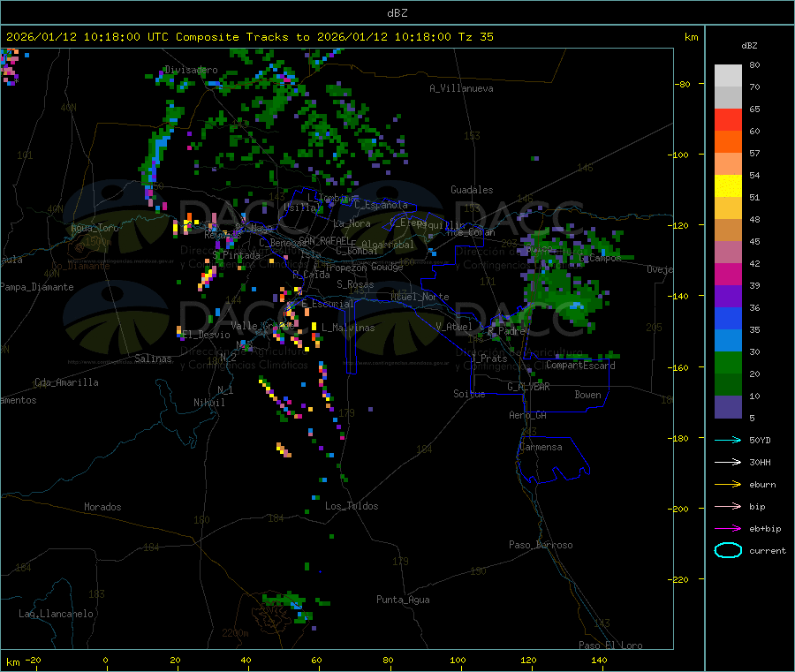Click the eburn yellow arrow legend icon

tap(728, 485)
